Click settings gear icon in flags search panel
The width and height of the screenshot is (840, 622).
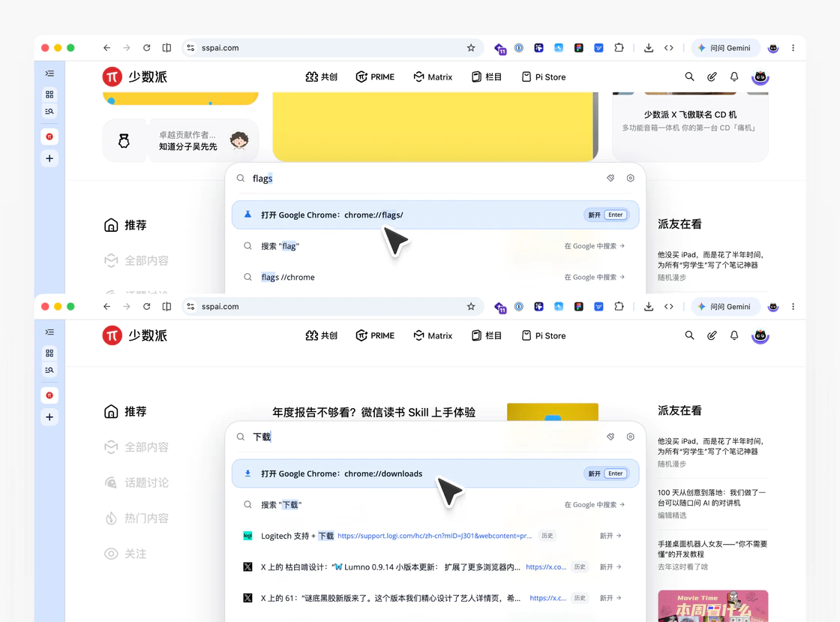631,178
